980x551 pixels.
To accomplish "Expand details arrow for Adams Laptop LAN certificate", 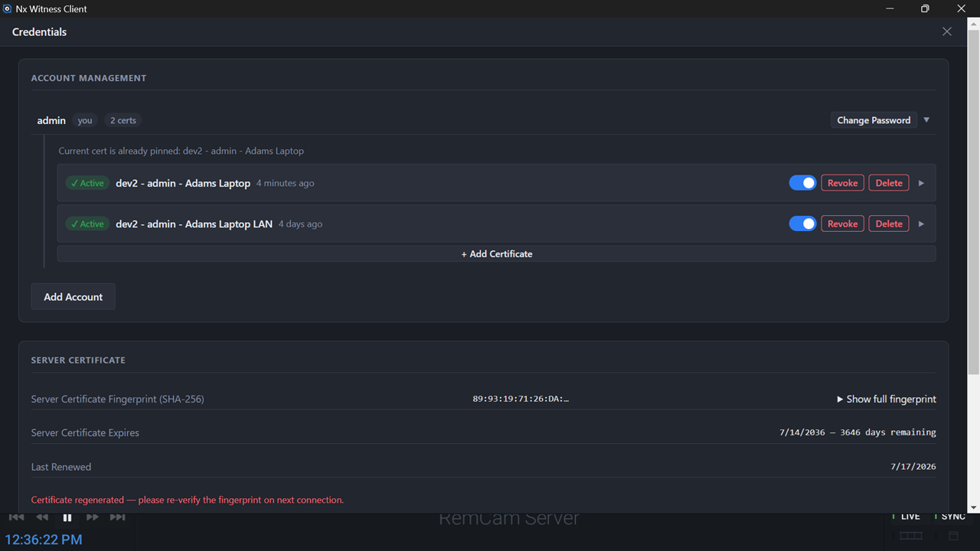I will tap(921, 223).
